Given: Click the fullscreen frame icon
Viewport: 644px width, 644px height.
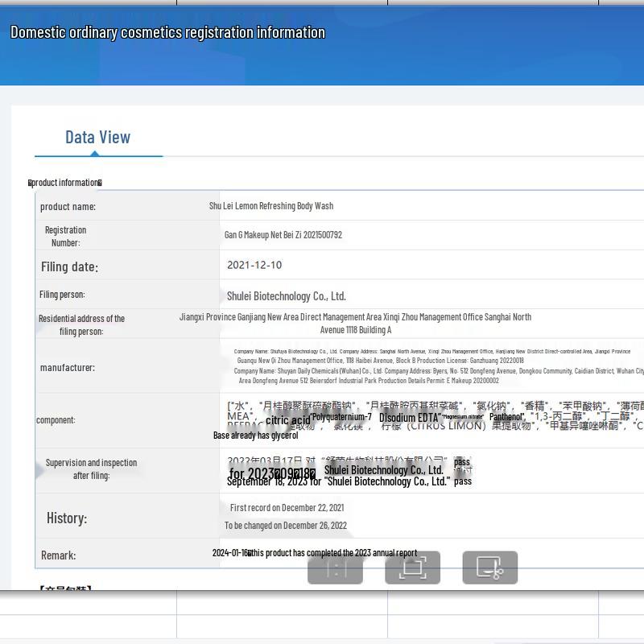Looking at the screenshot, I should pos(412,568).
